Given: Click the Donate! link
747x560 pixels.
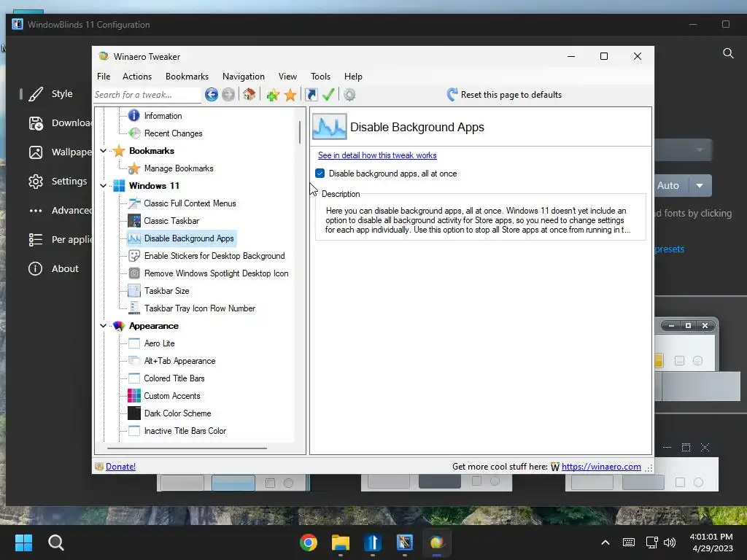Looking at the screenshot, I should 120,467.
